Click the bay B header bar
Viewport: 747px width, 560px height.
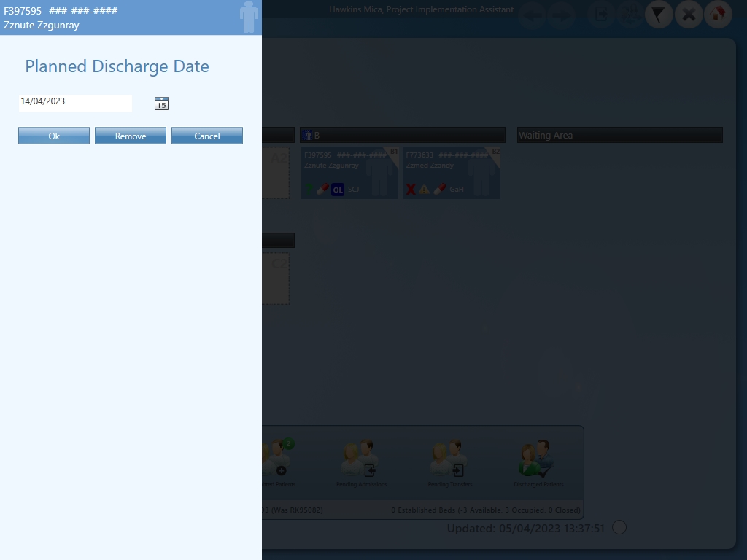403,135
